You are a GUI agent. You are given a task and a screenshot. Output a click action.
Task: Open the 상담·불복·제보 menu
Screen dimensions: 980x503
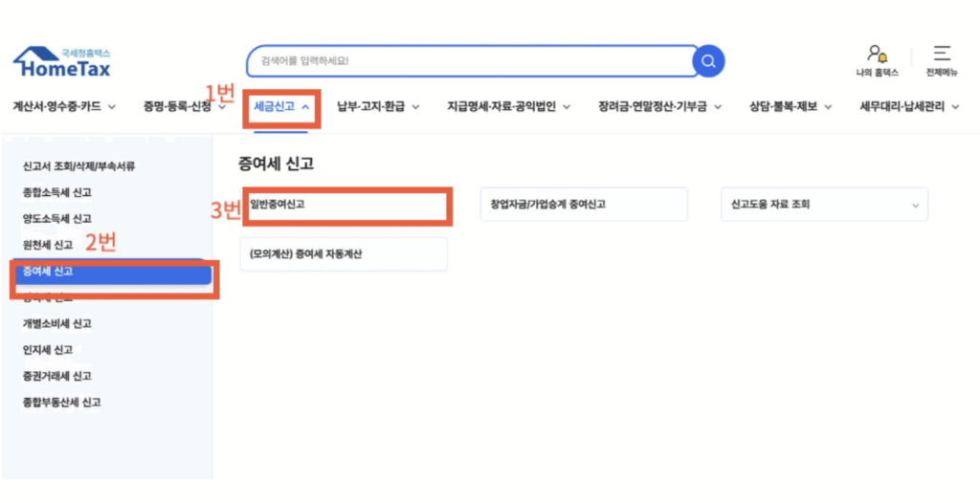(x=790, y=107)
